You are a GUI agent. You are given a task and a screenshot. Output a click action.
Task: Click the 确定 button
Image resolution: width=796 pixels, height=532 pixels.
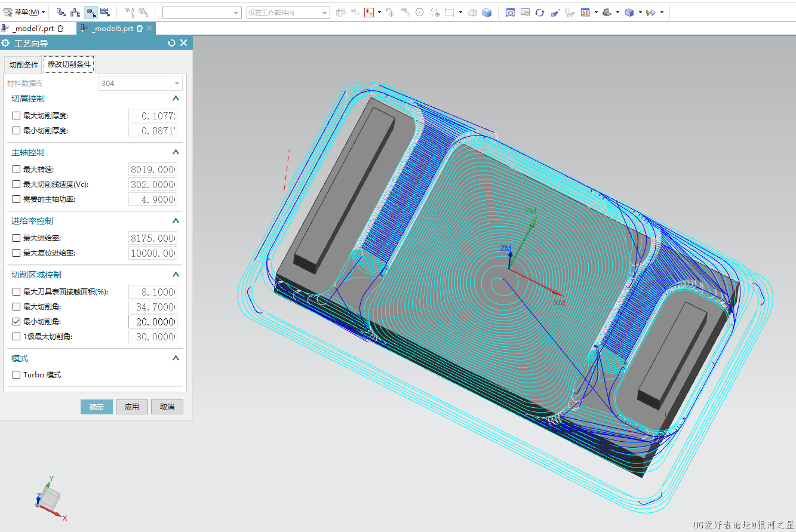[x=97, y=407]
